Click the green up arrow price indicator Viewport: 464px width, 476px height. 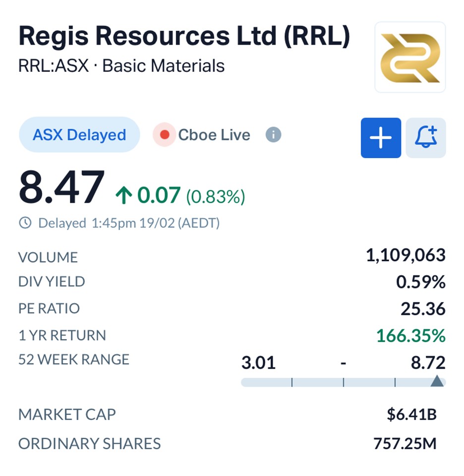pos(124,196)
